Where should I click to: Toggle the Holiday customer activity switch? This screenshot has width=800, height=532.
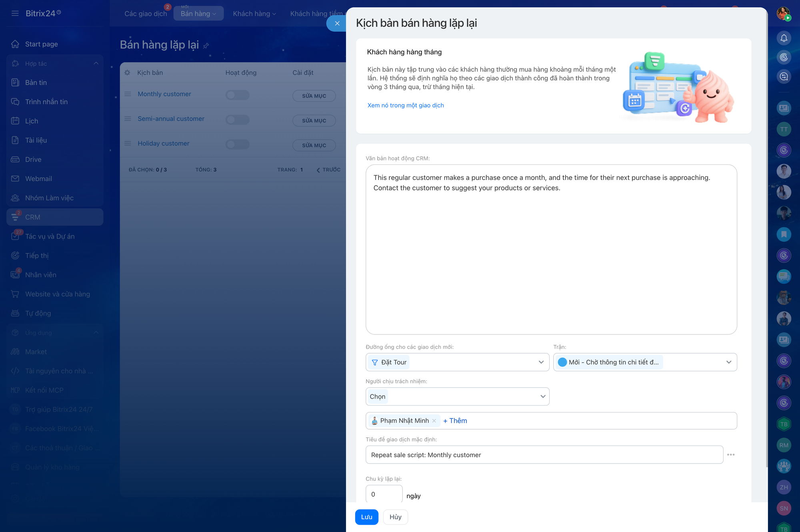[x=237, y=144]
